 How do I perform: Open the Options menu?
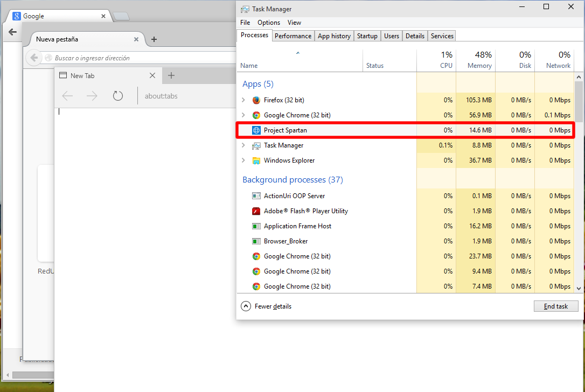click(x=269, y=23)
